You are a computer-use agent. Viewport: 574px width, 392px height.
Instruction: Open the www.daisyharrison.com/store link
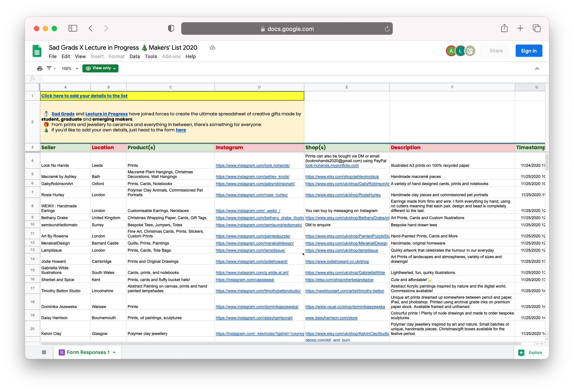(x=331, y=318)
